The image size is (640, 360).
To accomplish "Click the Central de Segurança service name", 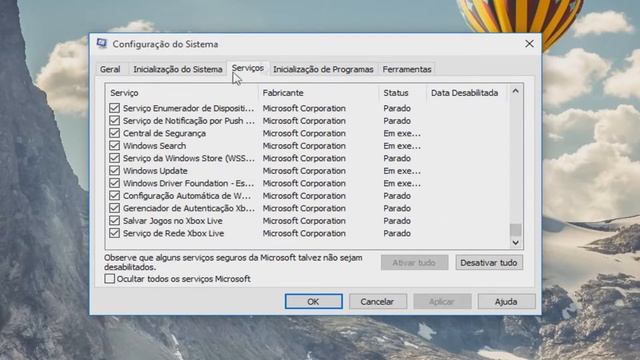I will pos(164,133).
